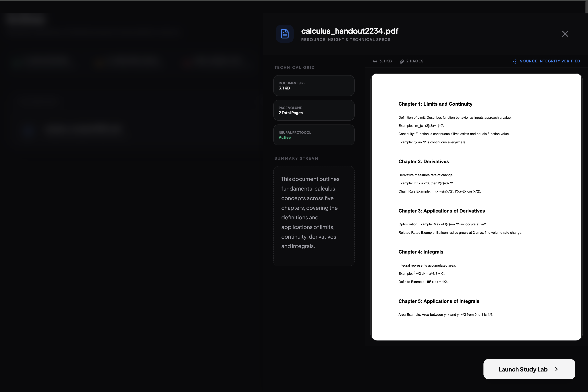Viewport: 588px width, 392px height.
Task: Click the calculus_handout2234.pdf title
Action: tap(350, 31)
